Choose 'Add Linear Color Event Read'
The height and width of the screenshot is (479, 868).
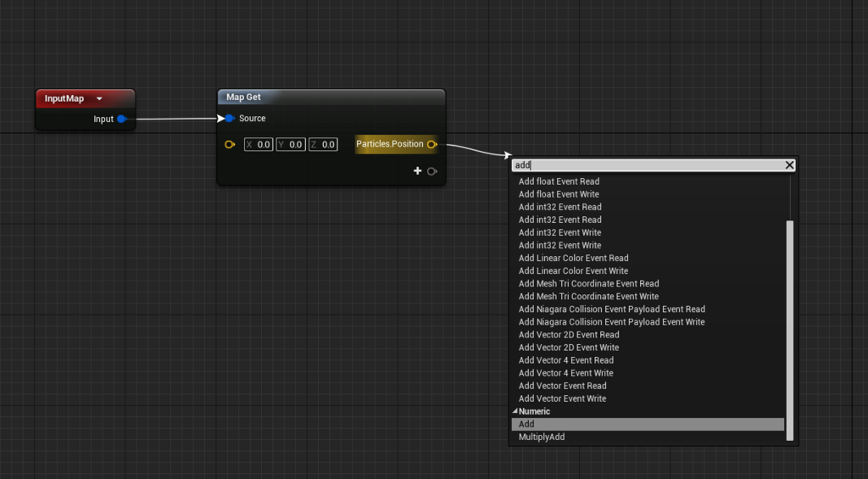pos(574,258)
